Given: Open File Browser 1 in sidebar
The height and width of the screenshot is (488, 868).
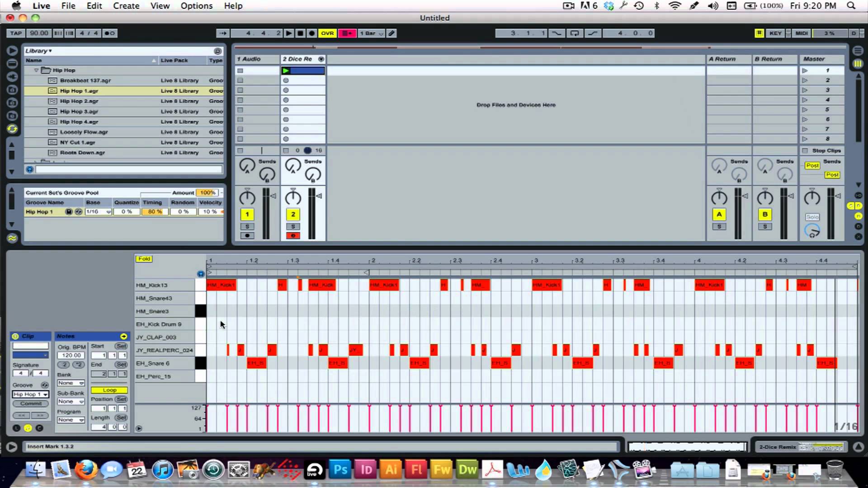Looking at the screenshot, I should tap(12, 90).
